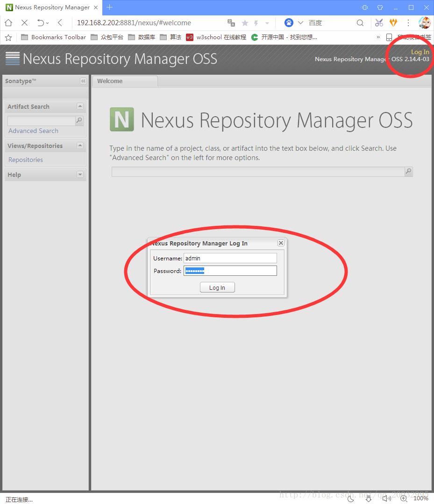Click the browser skin shirt icon
The height and width of the screenshot is (504, 434).
click(380, 7)
